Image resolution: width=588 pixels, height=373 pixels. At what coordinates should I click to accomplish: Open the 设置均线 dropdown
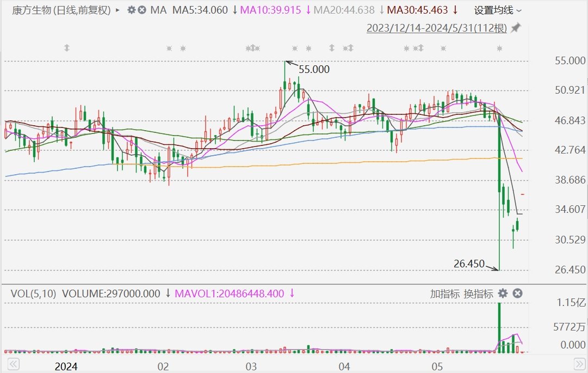[497, 10]
